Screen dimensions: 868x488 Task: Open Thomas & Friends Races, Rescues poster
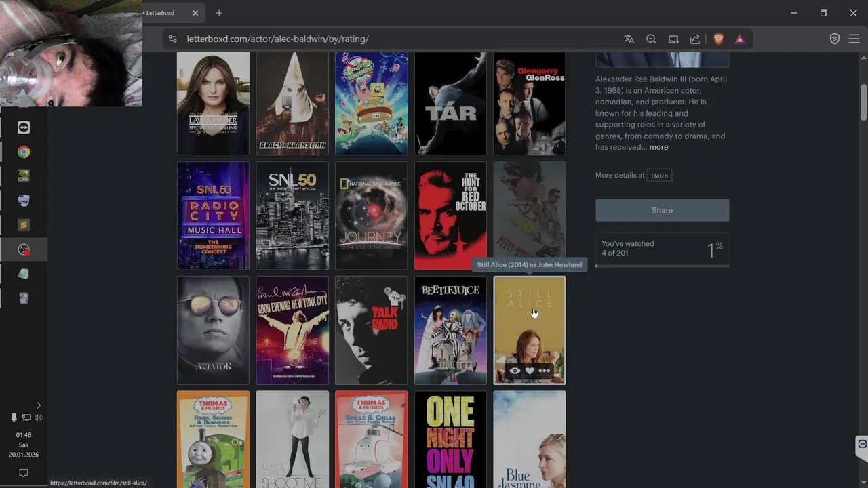pyautogui.click(x=213, y=439)
